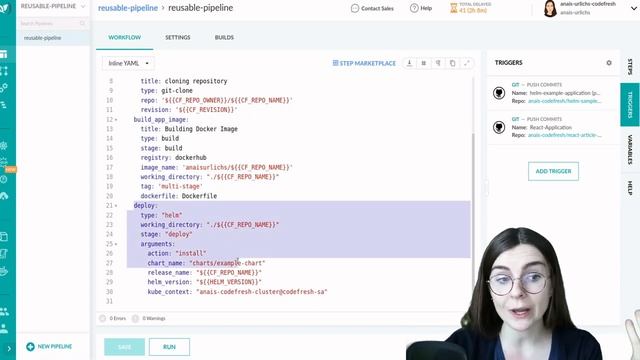Image resolution: width=640 pixels, height=360 pixels.
Task: Open the HELP side tab
Action: point(630,188)
